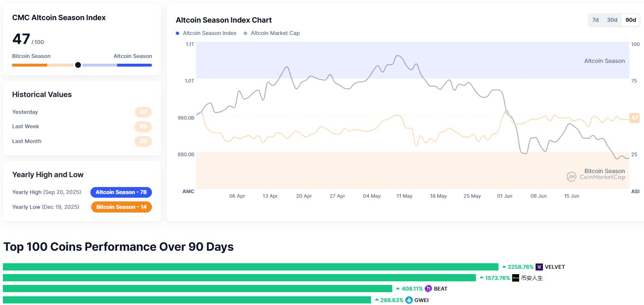Click the 币安人生 coin logo icon
The width and height of the screenshot is (644, 305).
click(x=516, y=278)
